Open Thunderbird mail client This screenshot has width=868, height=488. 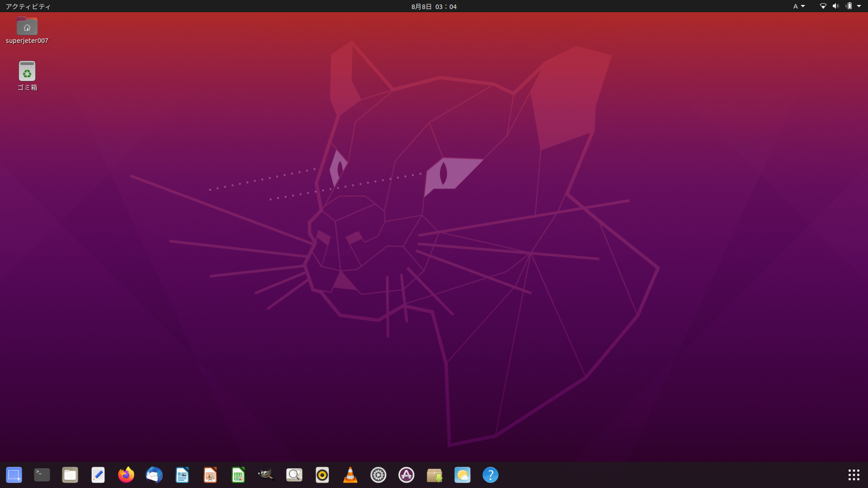click(x=154, y=475)
